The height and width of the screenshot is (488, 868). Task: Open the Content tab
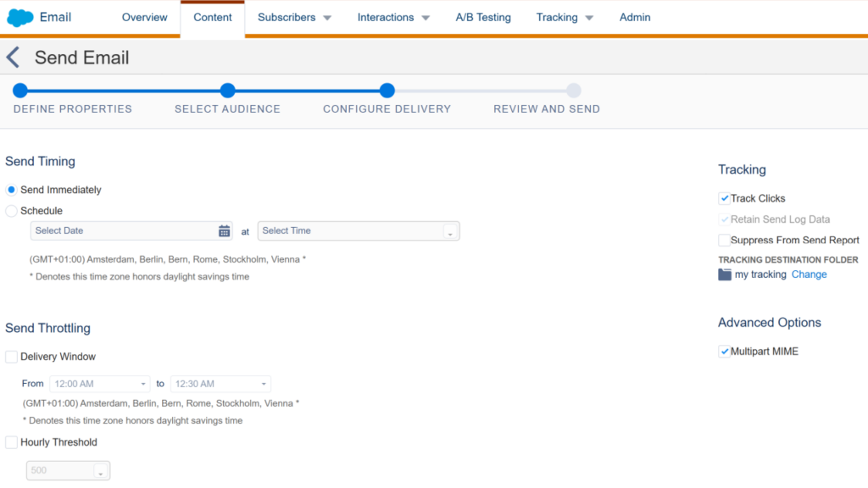(x=213, y=18)
